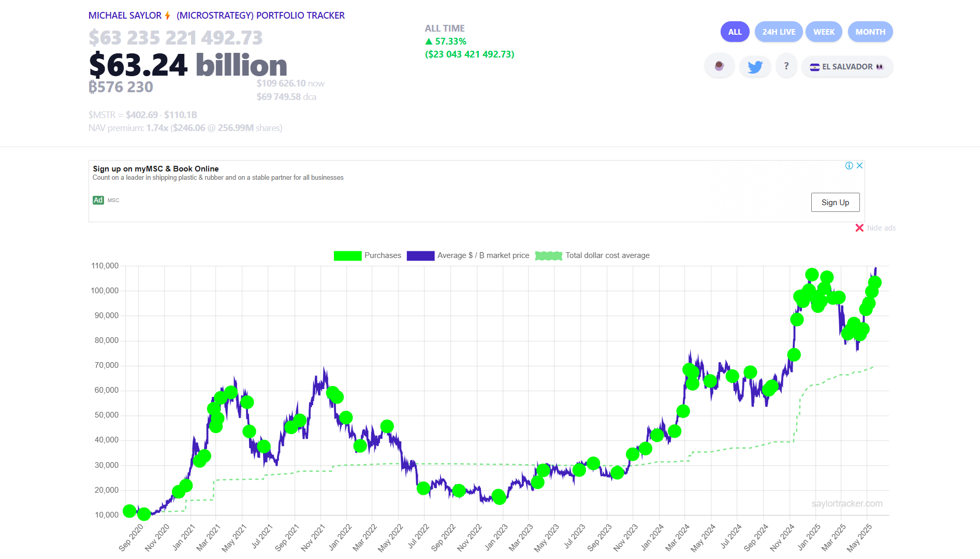Click the red X hide ads icon
Viewport: 980px width, 559px height.
(x=859, y=228)
